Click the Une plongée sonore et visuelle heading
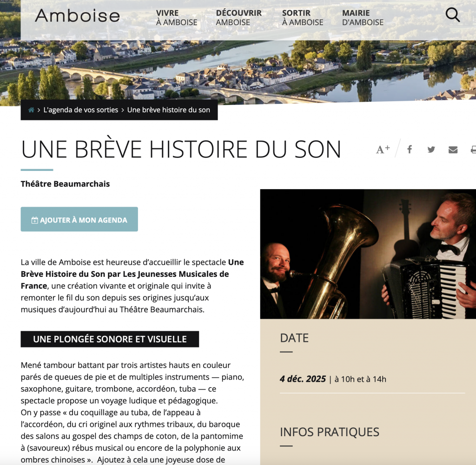This screenshot has height=465, width=476. (110, 339)
